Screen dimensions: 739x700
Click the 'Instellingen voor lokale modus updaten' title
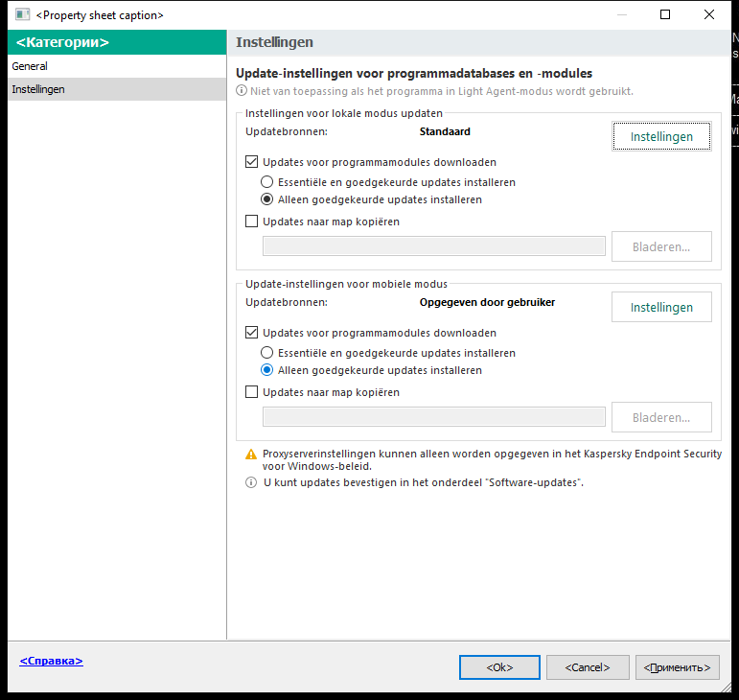344,113
